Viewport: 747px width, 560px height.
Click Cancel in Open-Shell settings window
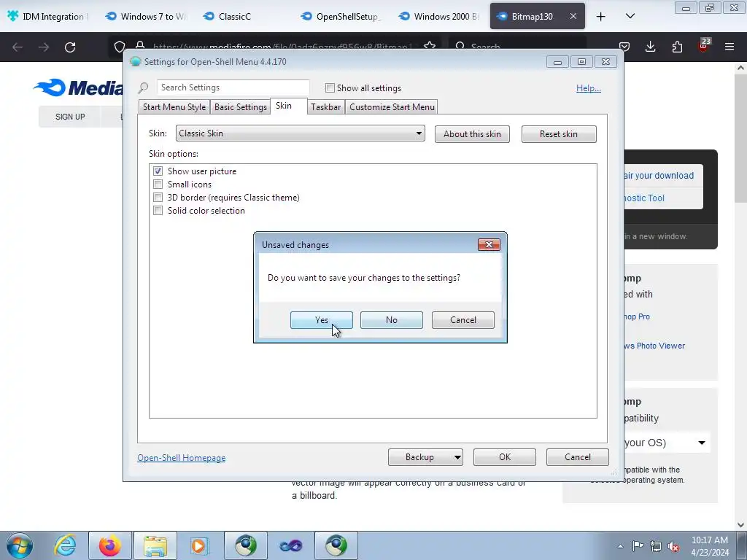pos(578,457)
